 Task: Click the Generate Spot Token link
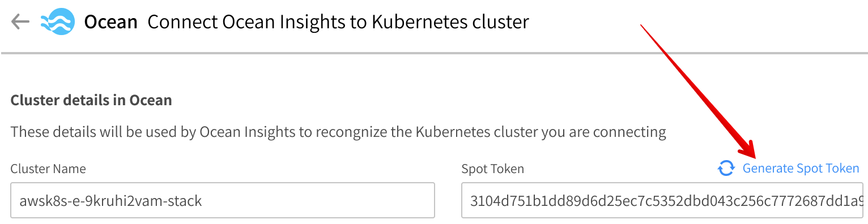[801, 169]
